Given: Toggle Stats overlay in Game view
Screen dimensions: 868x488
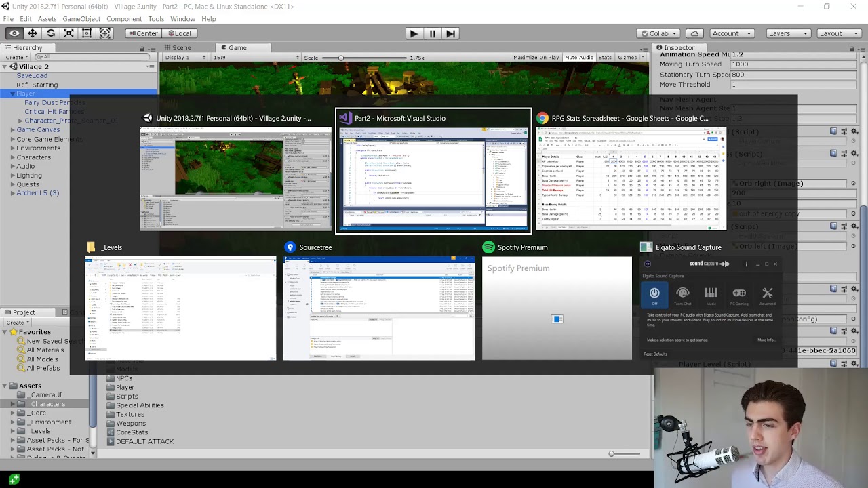Looking at the screenshot, I should [x=605, y=58].
